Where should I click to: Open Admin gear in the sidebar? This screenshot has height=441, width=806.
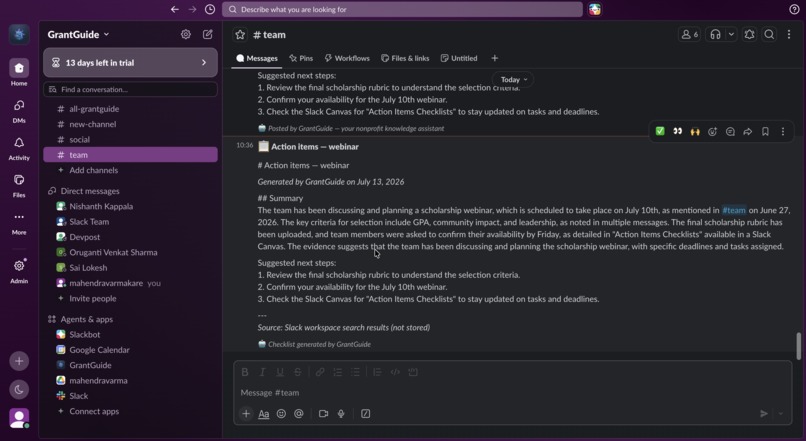pyautogui.click(x=19, y=271)
